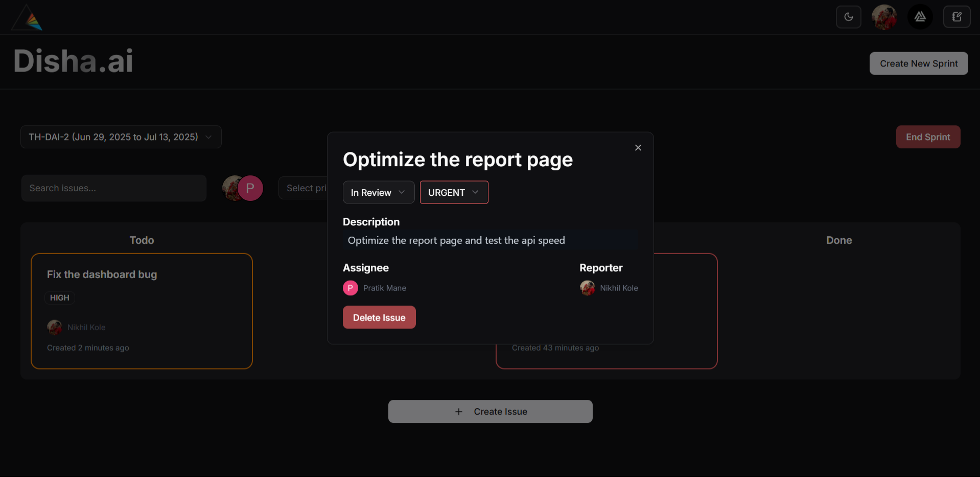
Task: Click Created 43 minutes ago text
Action: point(555,348)
